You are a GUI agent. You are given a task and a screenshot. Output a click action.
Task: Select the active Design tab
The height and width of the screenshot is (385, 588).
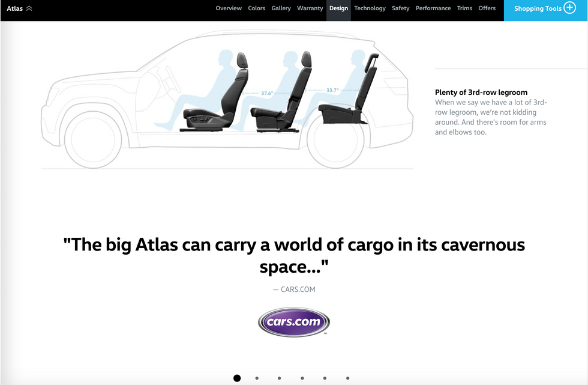[338, 8]
